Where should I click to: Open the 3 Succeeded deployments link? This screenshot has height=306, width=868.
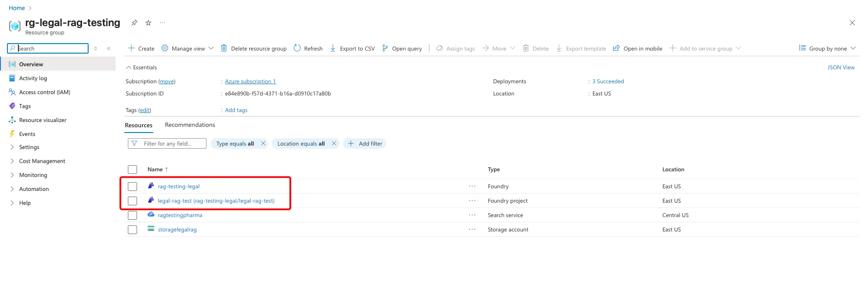coord(608,82)
